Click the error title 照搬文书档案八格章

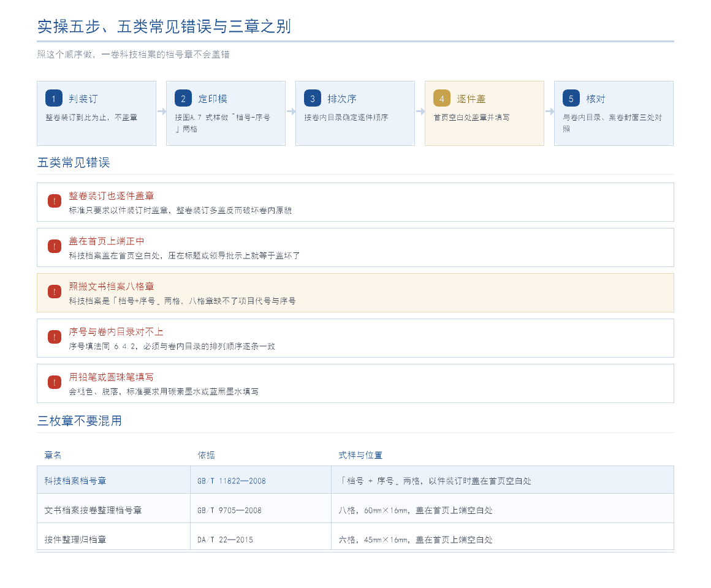click(x=111, y=286)
